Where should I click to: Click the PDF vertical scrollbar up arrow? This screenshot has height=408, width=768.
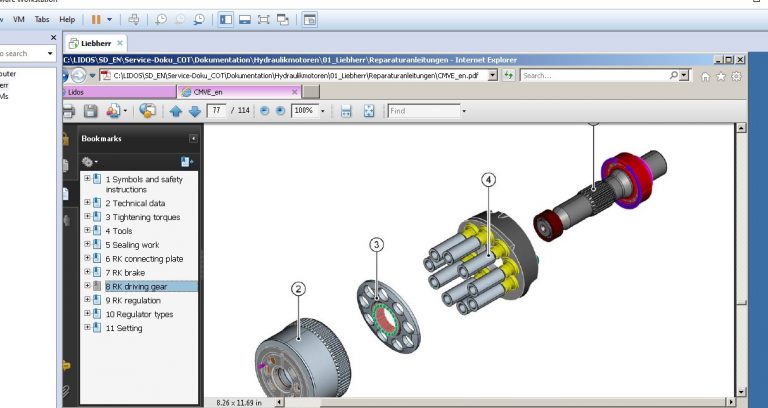point(741,128)
